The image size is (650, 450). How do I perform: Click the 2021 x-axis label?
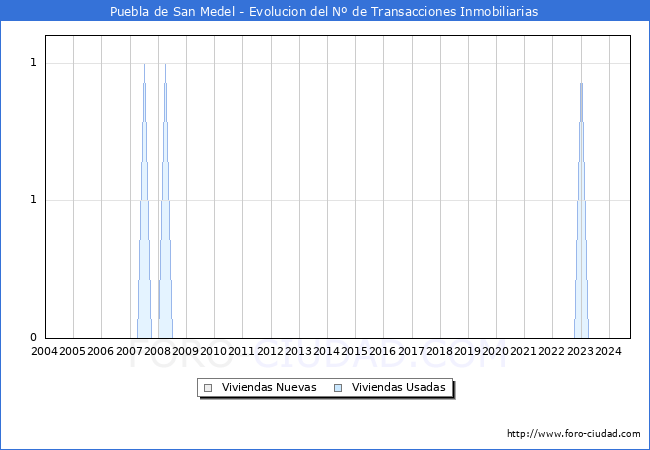pos(524,351)
